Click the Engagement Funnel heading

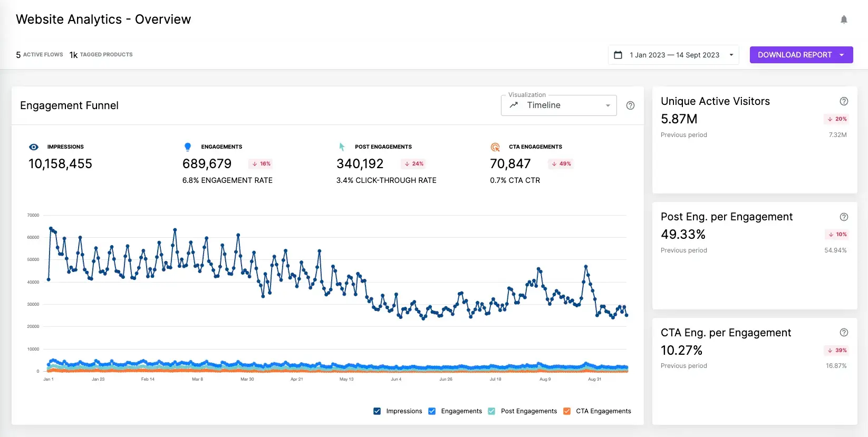pos(69,105)
